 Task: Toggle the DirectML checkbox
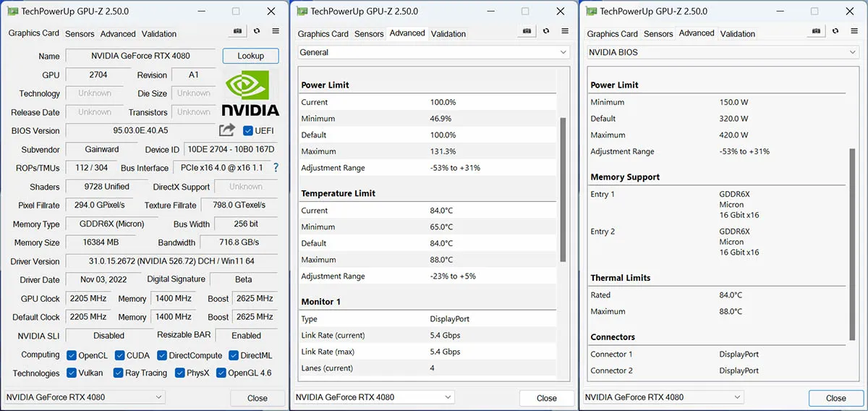(234, 355)
